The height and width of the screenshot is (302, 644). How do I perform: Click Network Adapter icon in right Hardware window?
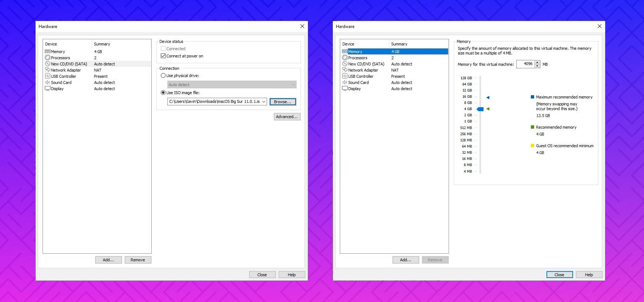pyautogui.click(x=345, y=70)
